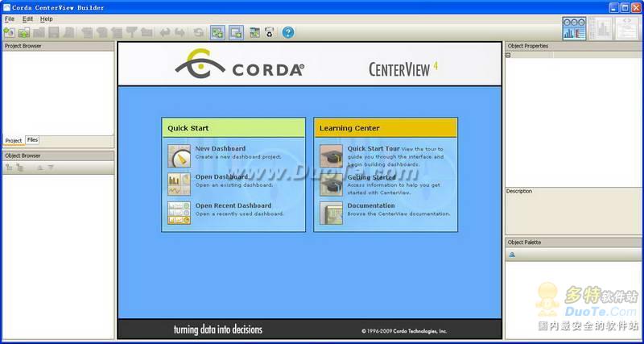Click the Quick Start header
The height and width of the screenshot is (344, 644).
point(233,128)
